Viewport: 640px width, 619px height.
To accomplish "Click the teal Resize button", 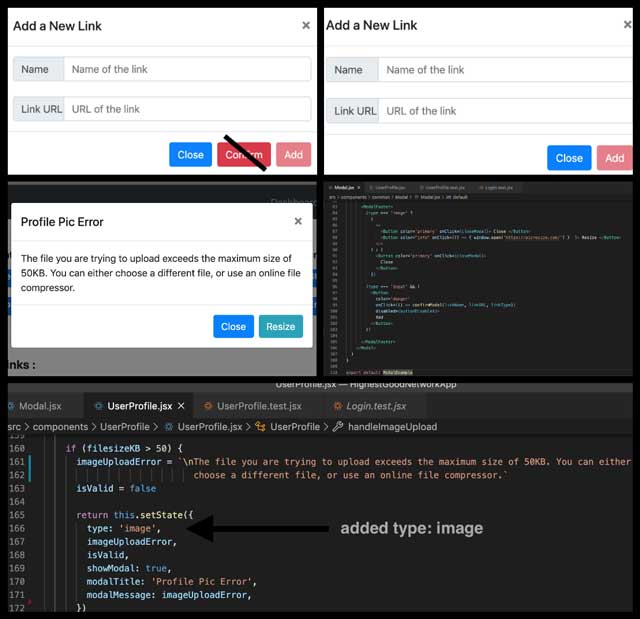I will pos(281,326).
